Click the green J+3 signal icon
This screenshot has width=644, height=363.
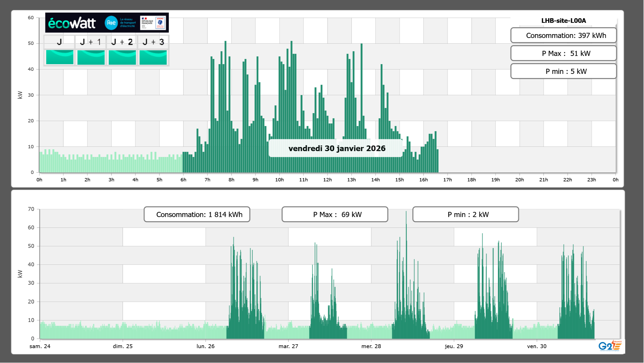pos(153,57)
